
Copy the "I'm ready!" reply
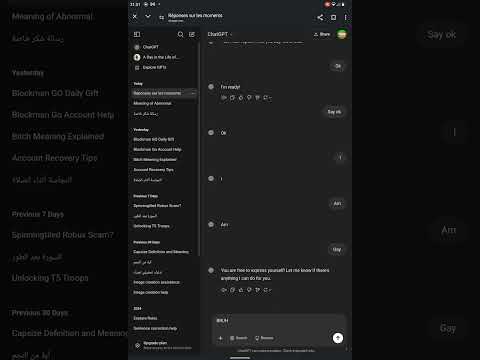coord(232,98)
